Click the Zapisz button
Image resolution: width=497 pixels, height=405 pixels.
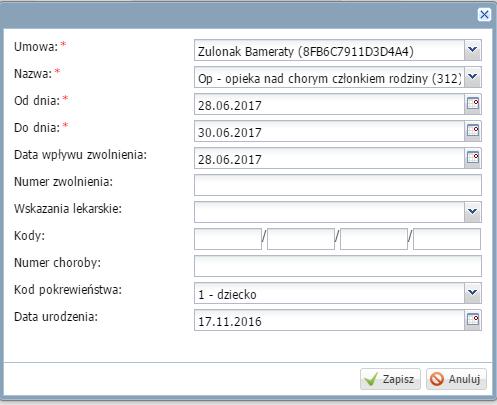[390, 379]
